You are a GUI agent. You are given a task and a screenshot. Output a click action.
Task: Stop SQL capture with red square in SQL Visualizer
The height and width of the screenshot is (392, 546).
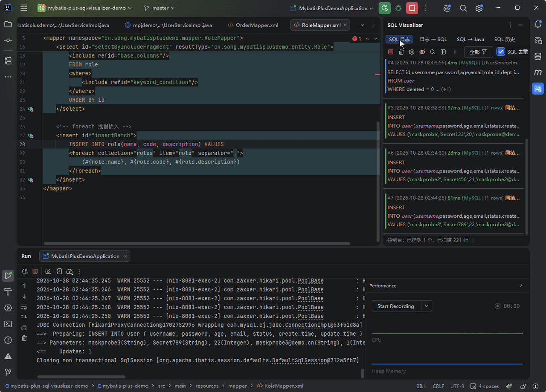coord(391,52)
